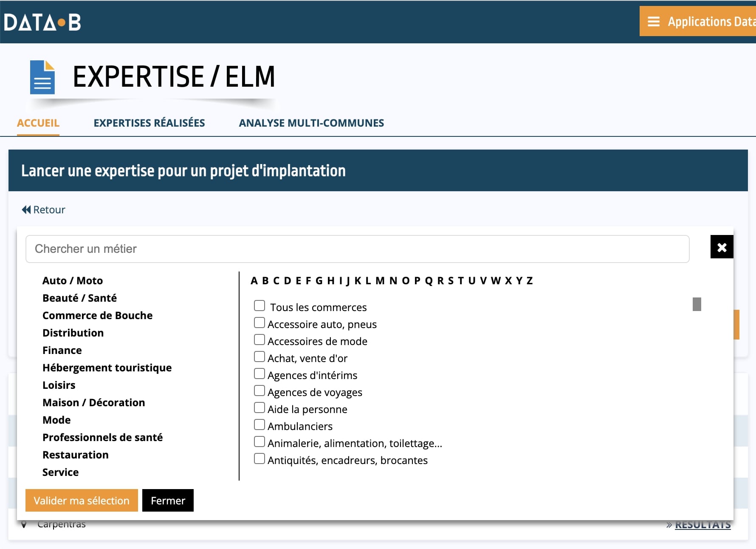Close the métier picker with X icon
The height and width of the screenshot is (549, 756).
coord(722,247)
